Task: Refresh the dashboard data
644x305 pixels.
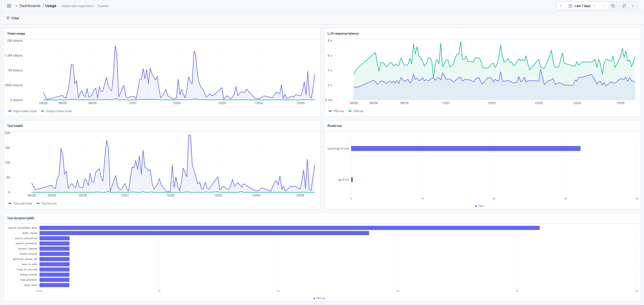Action: point(624,6)
